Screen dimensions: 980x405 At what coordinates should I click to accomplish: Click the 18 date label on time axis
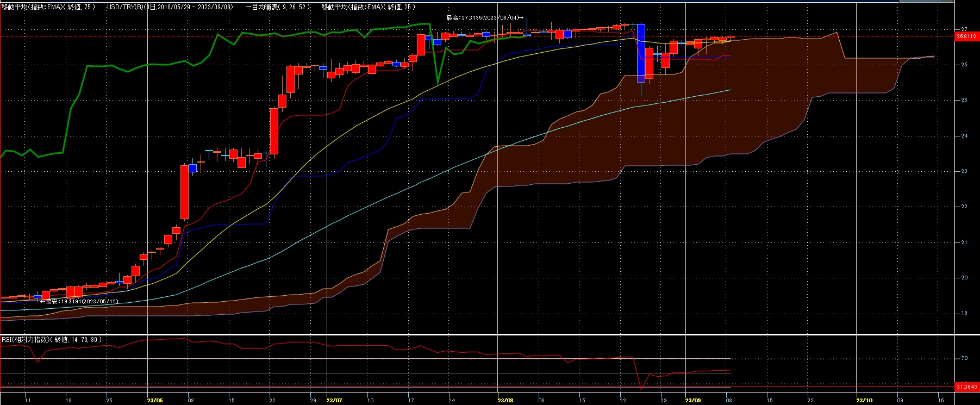click(68, 400)
